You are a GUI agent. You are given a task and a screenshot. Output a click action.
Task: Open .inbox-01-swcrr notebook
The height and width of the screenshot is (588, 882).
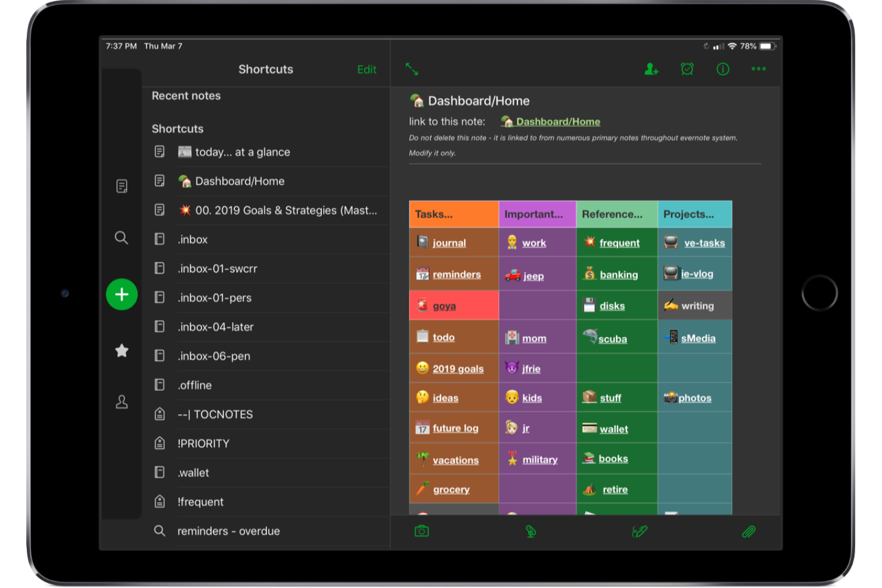(266, 269)
